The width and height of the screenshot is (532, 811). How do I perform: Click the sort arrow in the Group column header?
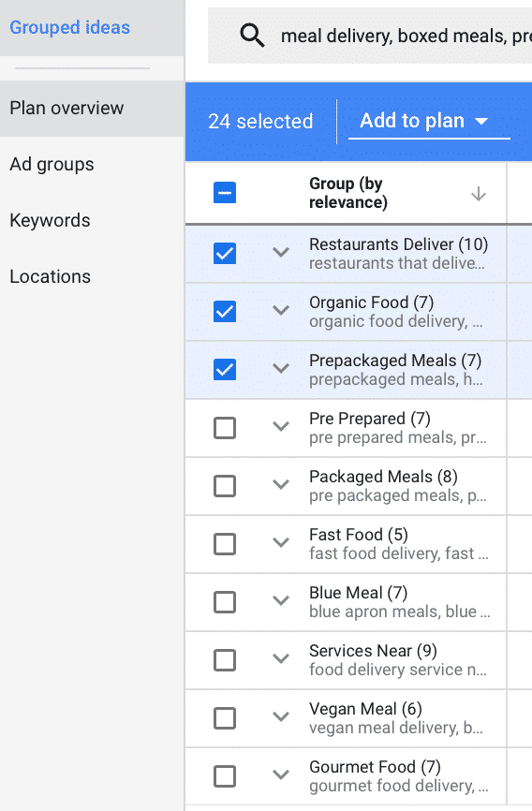point(479,194)
